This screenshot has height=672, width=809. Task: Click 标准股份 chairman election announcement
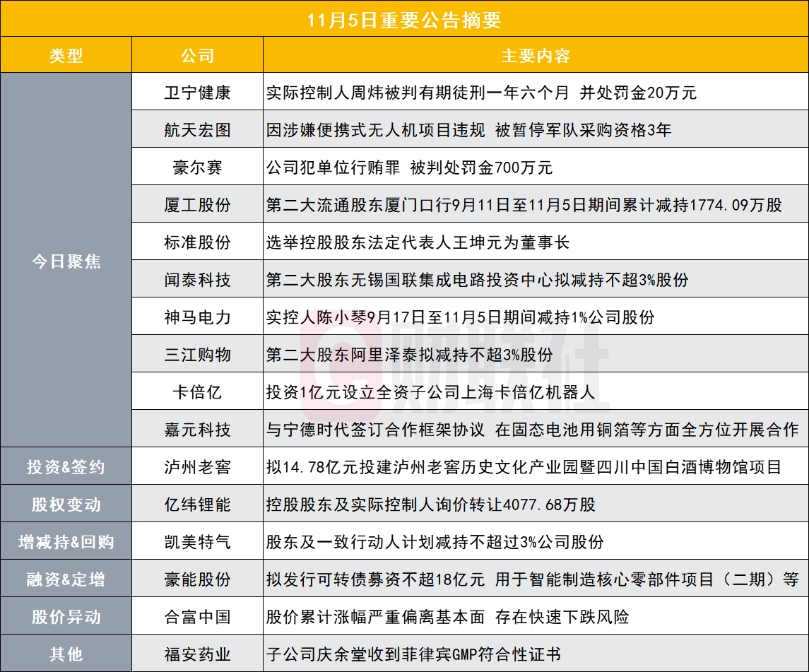click(x=418, y=242)
